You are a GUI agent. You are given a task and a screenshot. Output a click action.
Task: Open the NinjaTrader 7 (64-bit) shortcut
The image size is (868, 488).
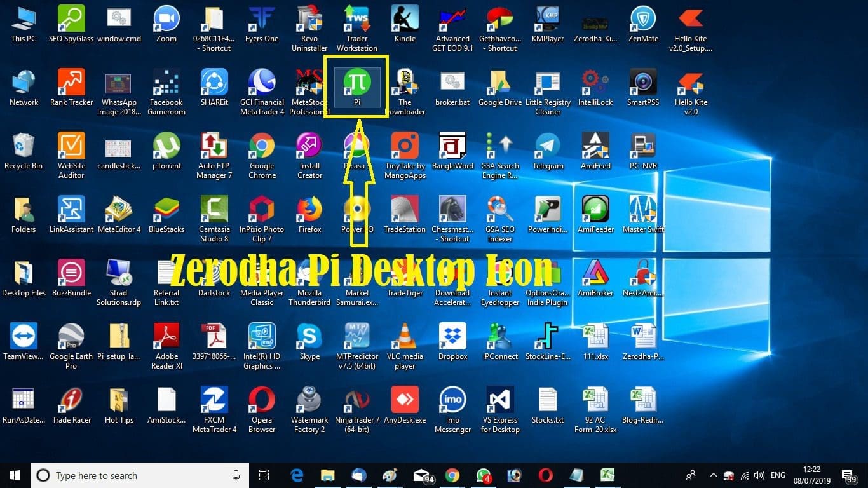pos(357,410)
